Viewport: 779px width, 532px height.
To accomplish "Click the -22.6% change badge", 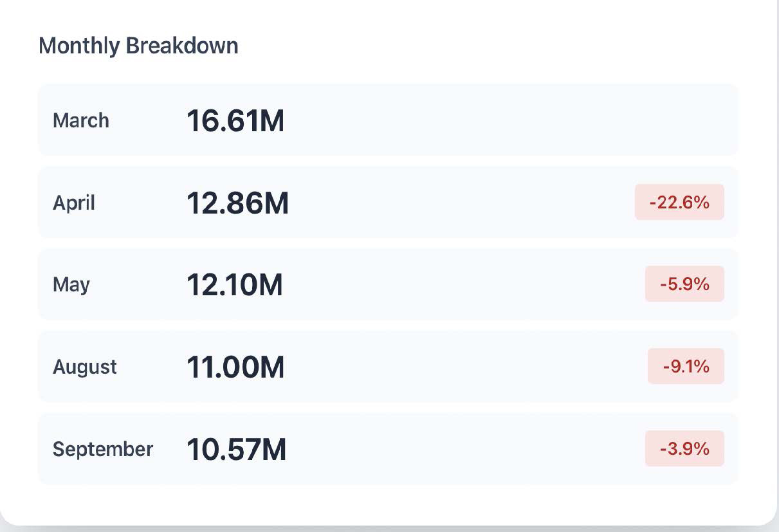I will click(679, 203).
